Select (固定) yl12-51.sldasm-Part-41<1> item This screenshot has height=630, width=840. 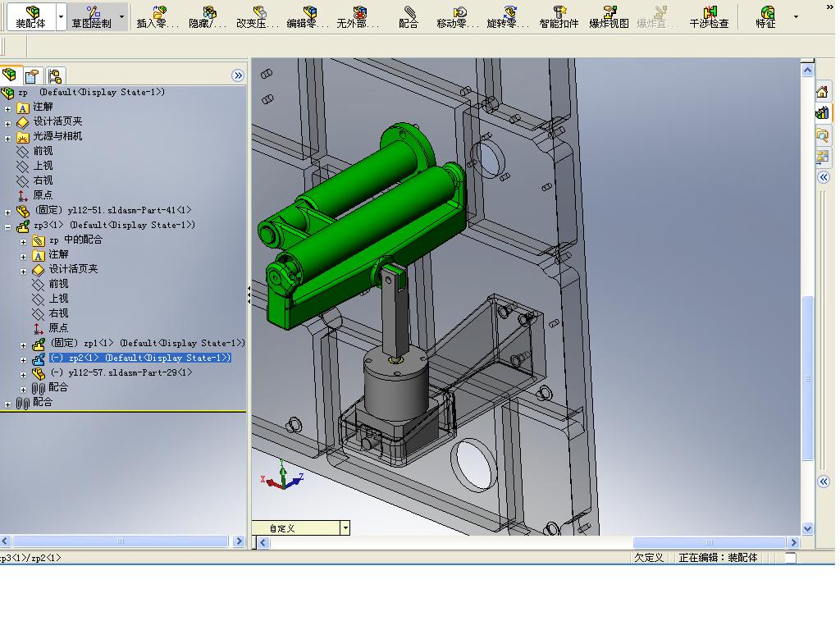click(x=112, y=211)
